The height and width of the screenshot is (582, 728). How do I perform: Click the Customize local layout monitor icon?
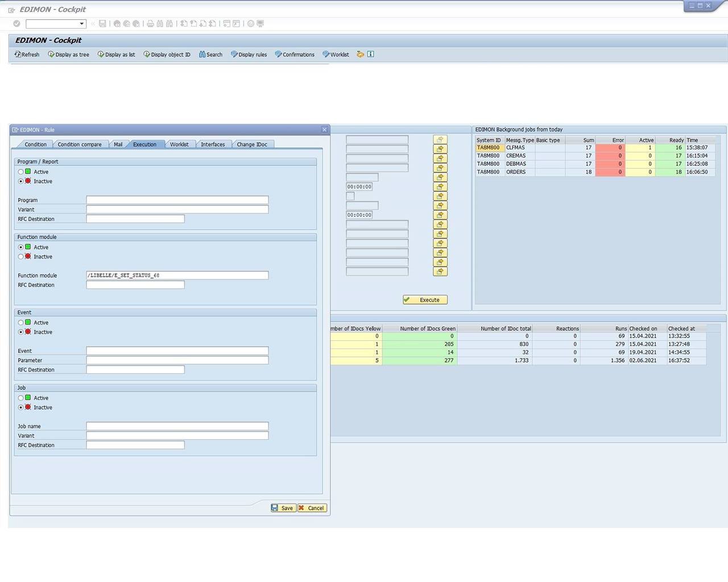260,24
